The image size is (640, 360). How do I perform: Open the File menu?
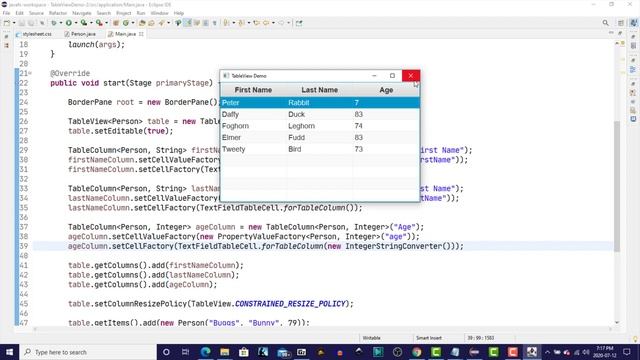click(6, 13)
